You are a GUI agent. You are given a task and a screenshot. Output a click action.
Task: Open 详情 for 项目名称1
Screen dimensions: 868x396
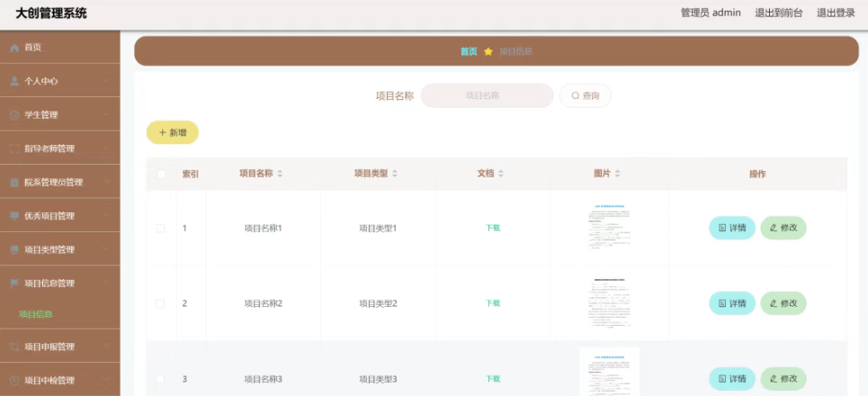(x=732, y=228)
